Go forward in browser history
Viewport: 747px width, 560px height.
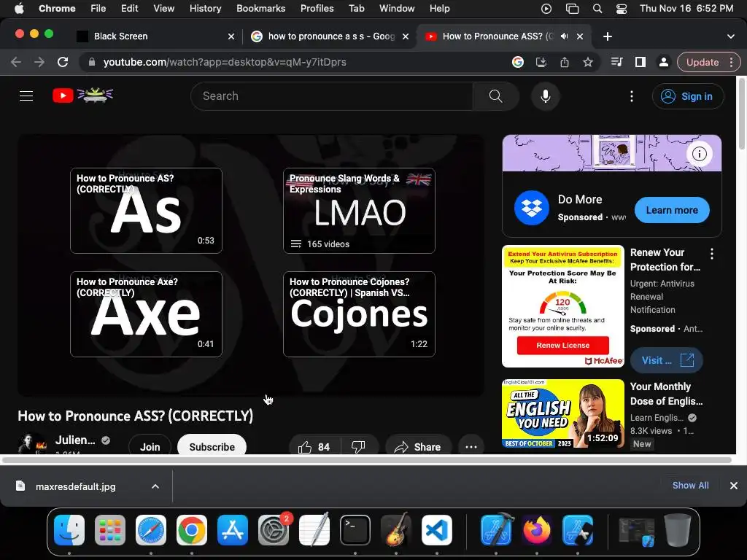click(x=39, y=62)
